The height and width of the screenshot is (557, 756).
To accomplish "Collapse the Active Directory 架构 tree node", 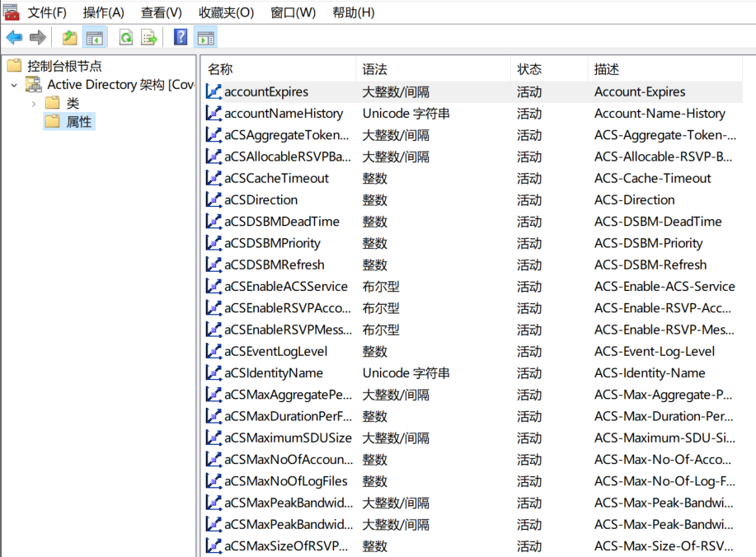I will click(14, 85).
